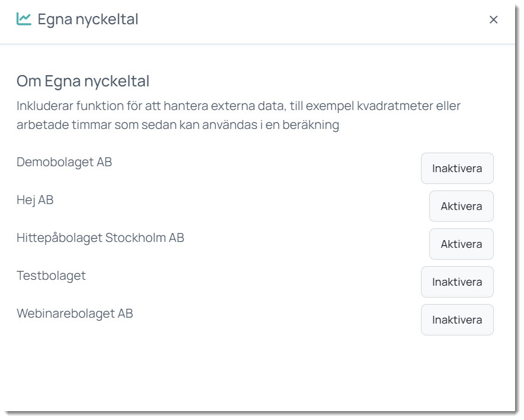Screen dimensions: 524x420
Task: Click Inaktivera next to Testbolaget
Action: [x=457, y=282]
